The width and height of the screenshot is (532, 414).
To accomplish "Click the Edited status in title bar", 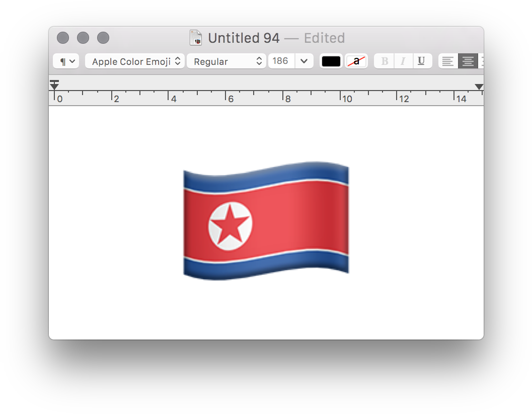I will point(324,38).
